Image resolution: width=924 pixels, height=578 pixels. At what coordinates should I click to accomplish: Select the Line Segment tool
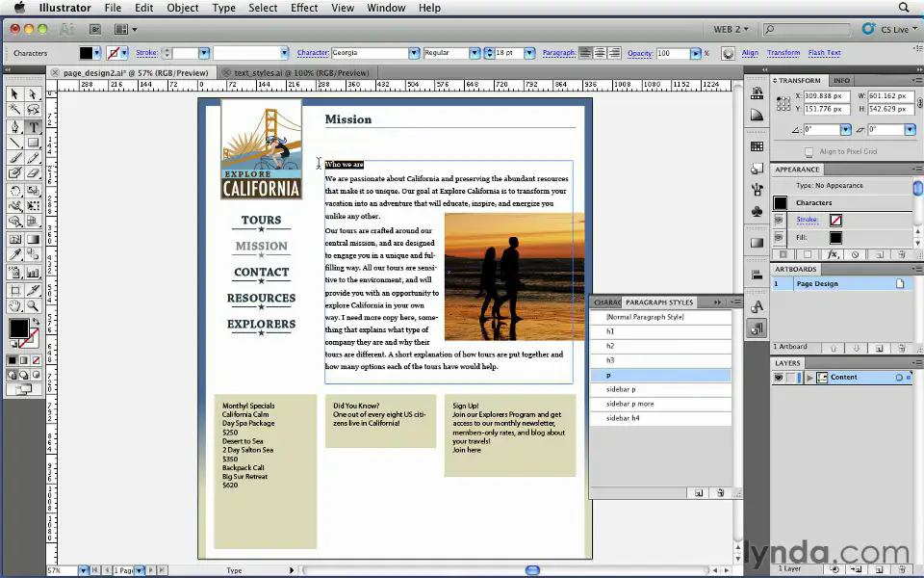[x=14, y=143]
